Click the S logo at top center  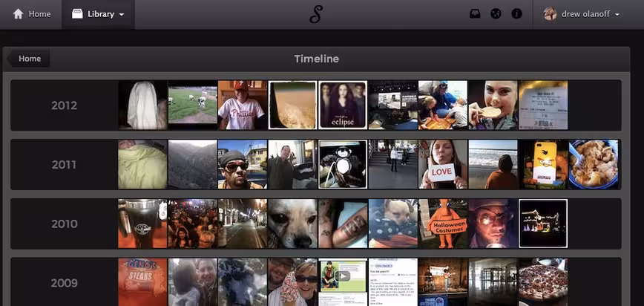(315, 14)
